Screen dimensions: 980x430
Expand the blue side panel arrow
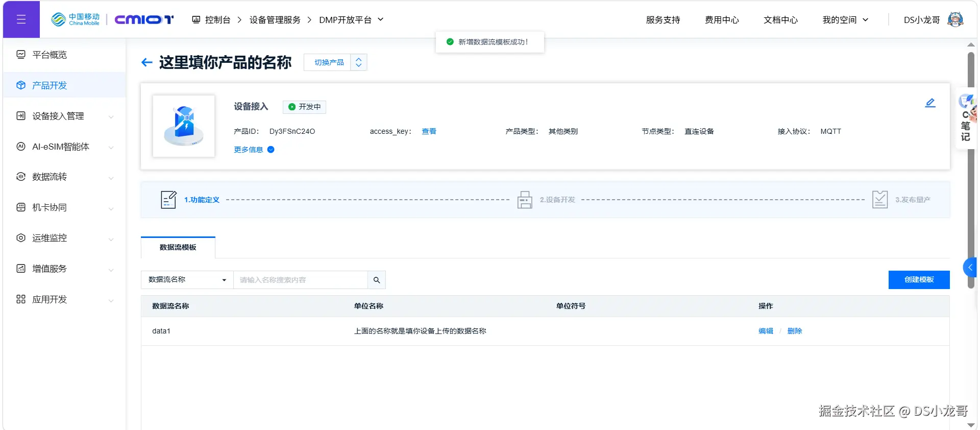(x=970, y=268)
